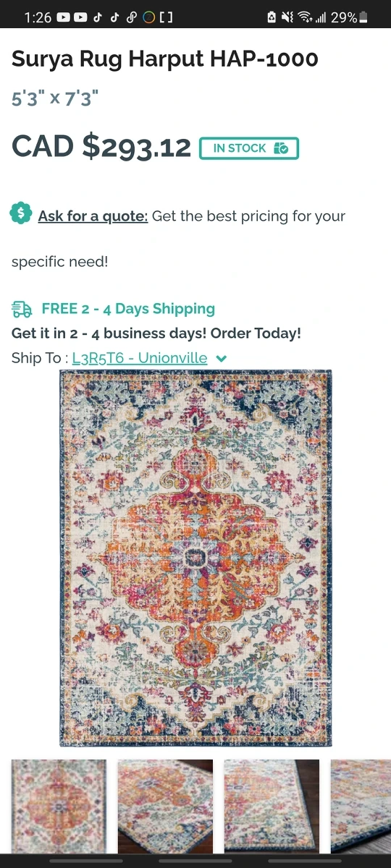Tap the first YouTube status bar icon
The image size is (391, 868).
tap(63, 17)
